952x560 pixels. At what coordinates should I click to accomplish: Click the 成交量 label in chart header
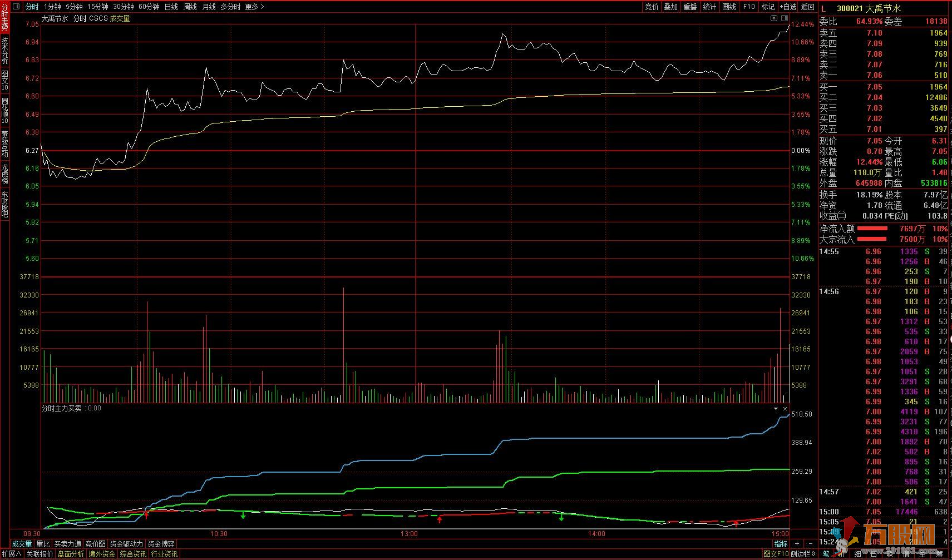(x=120, y=18)
